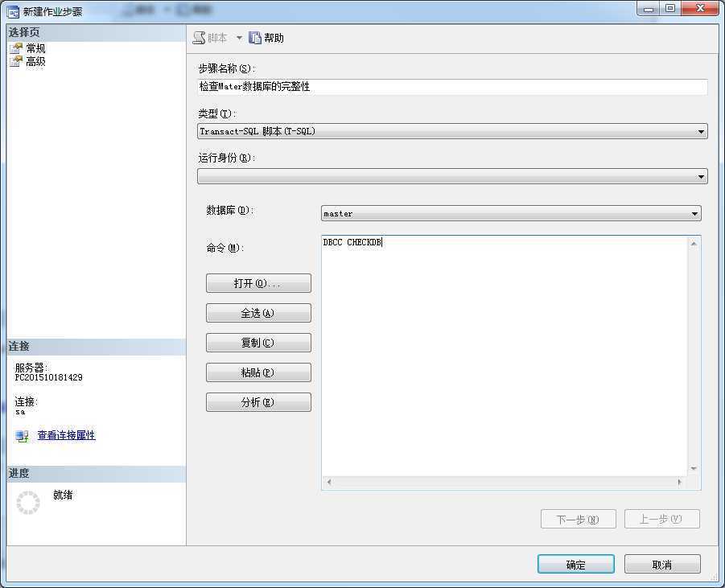Viewport: 725px width, 588px height.
Task: Open 查看连接属性 link
Action: (x=66, y=435)
